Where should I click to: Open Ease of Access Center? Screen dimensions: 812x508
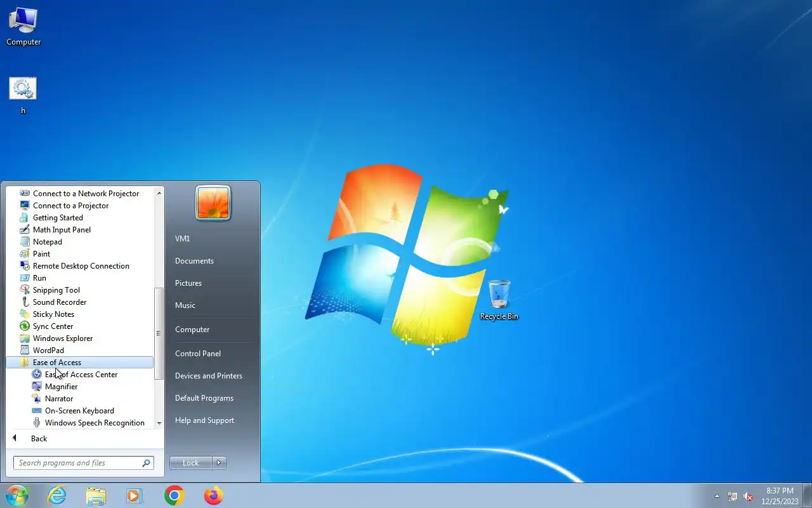tap(80, 375)
